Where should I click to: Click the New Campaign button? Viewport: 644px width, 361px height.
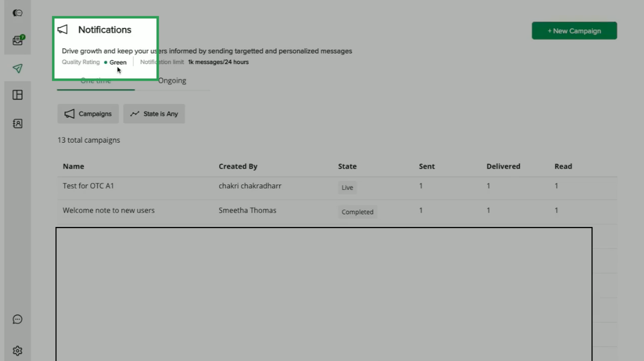[574, 30]
